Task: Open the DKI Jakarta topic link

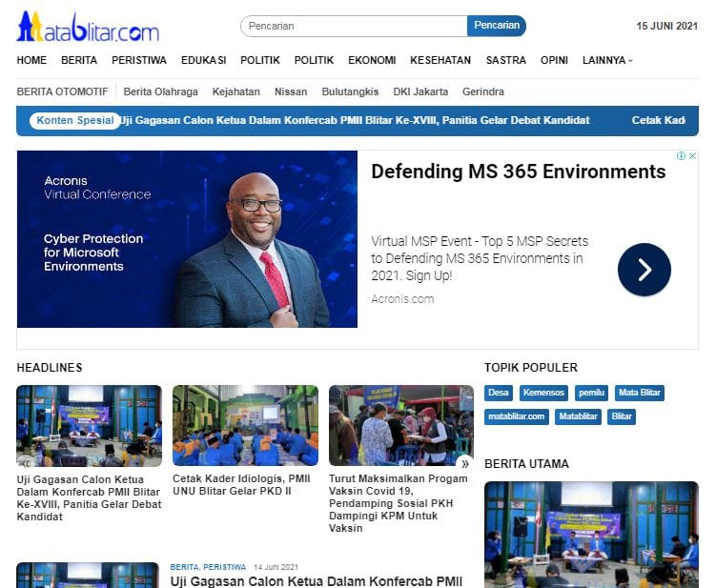Action: click(420, 91)
